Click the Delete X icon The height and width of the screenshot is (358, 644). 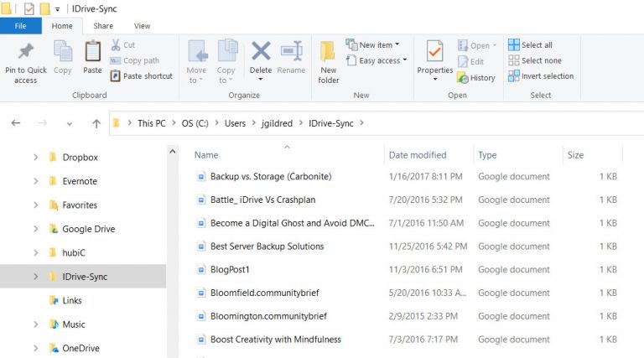(x=261, y=51)
